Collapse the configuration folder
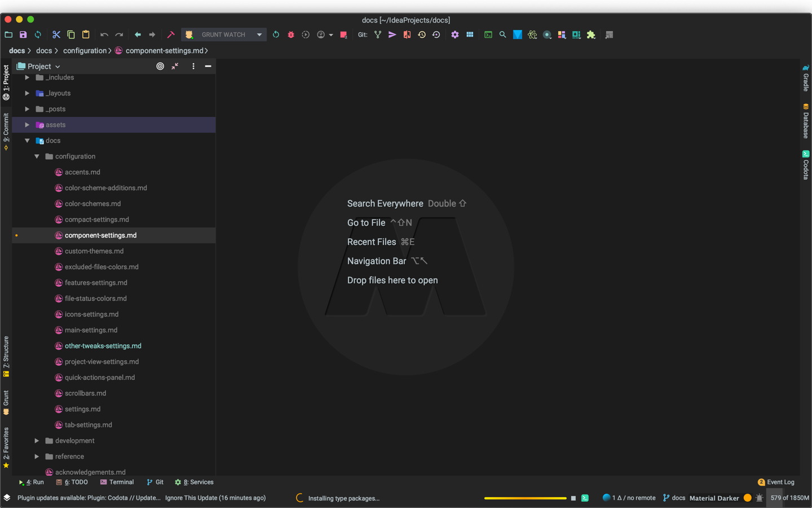The width and height of the screenshot is (812, 508). coord(37,156)
